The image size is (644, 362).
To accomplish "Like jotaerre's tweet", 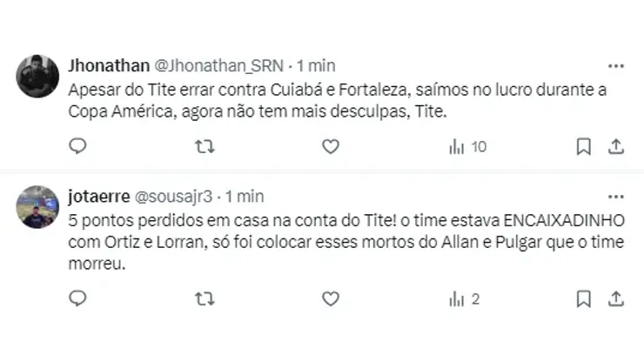I will pos(330,298).
